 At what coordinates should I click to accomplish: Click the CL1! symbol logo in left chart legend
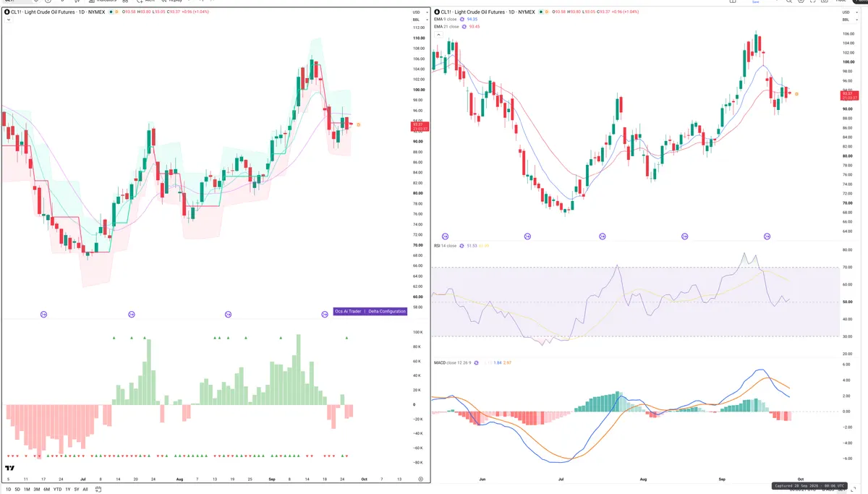click(x=7, y=12)
